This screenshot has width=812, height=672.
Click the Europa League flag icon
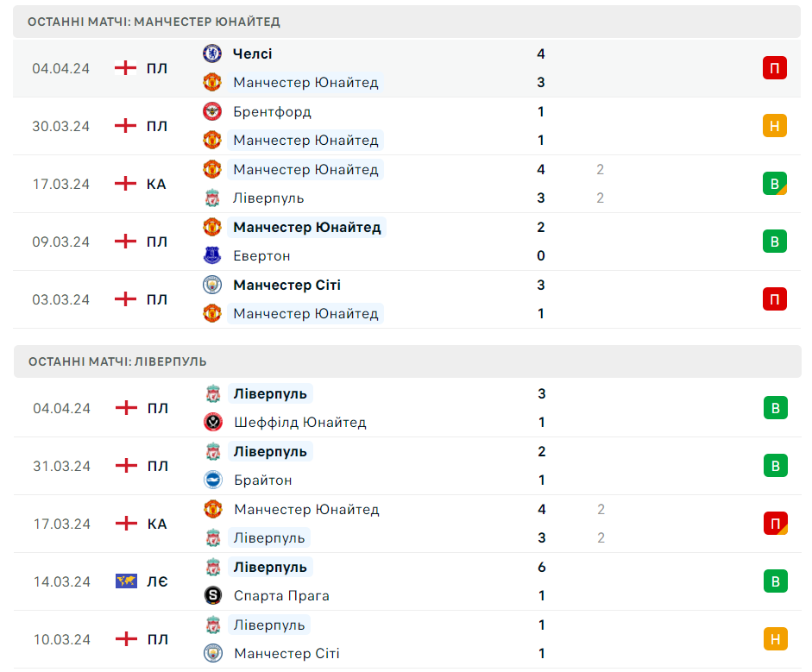tap(126, 581)
